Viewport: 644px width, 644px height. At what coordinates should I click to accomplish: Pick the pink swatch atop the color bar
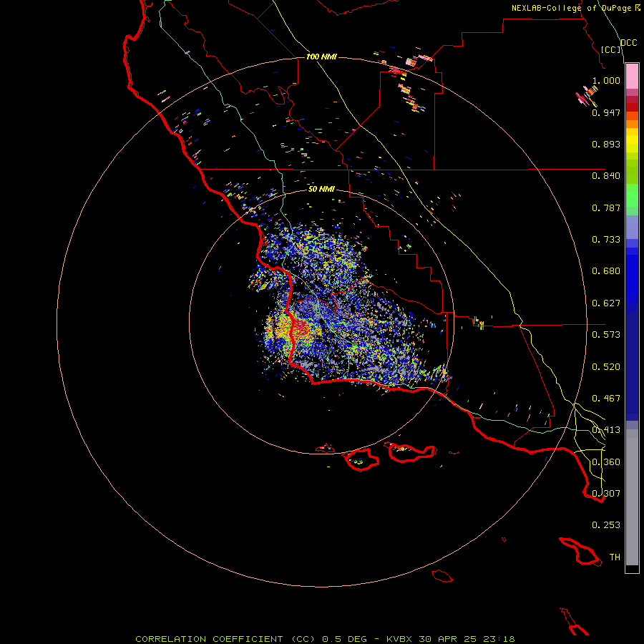pyautogui.click(x=632, y=77)
